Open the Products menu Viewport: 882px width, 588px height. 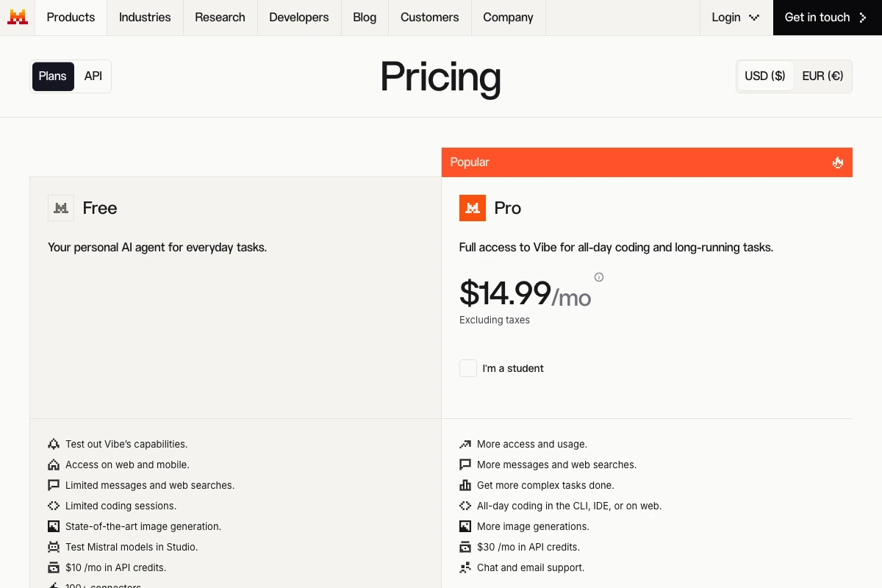point(71,18)
